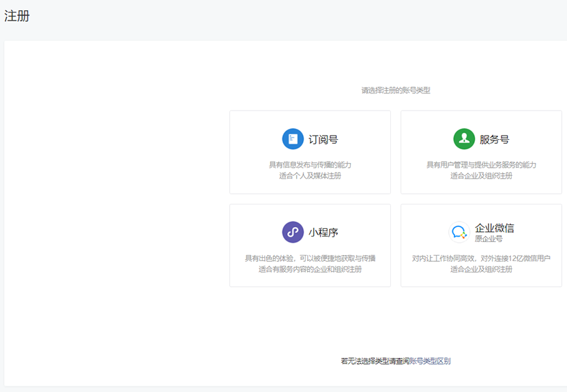Click the 具有信息发布与传播的能力 description line

click(x=310, y=165)
